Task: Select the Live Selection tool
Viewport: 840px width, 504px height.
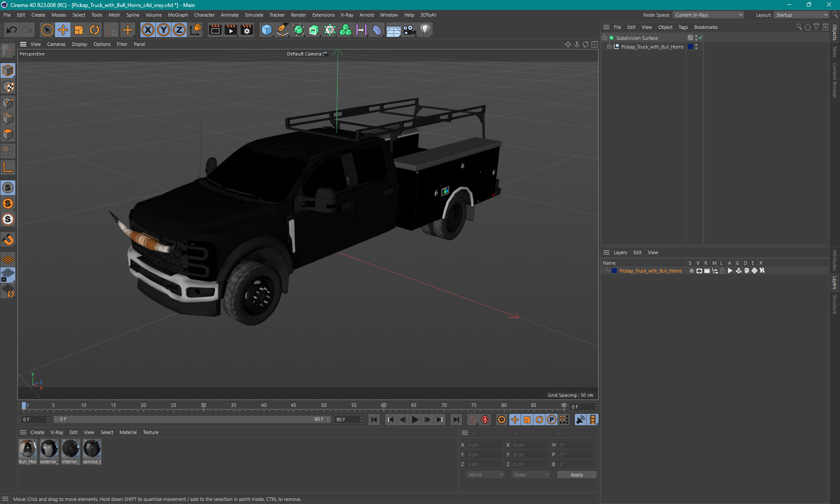Action: [x=47, y=30]
